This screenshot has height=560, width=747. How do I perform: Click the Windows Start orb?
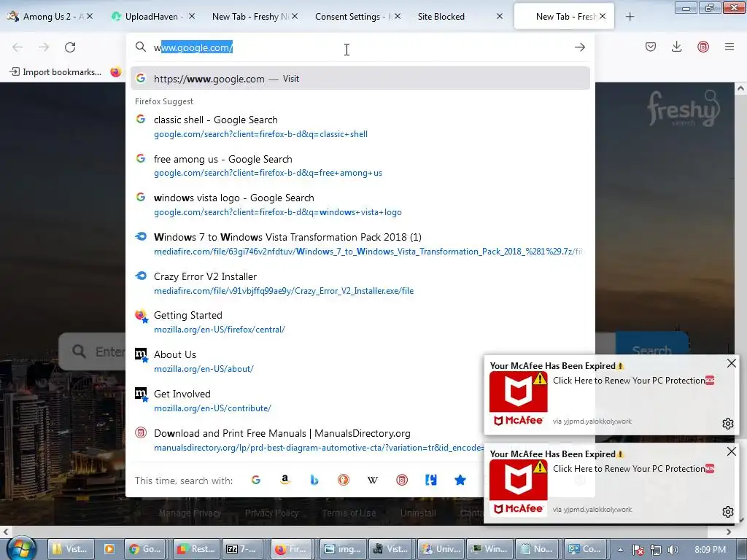20,548
